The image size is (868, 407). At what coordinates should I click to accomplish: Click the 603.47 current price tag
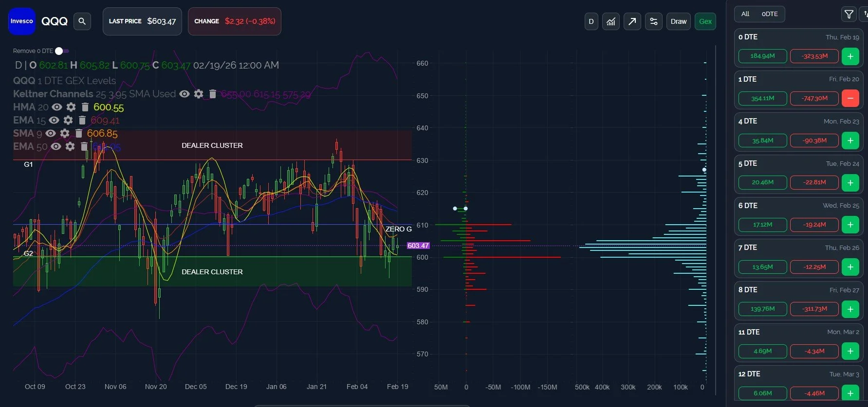418,246
